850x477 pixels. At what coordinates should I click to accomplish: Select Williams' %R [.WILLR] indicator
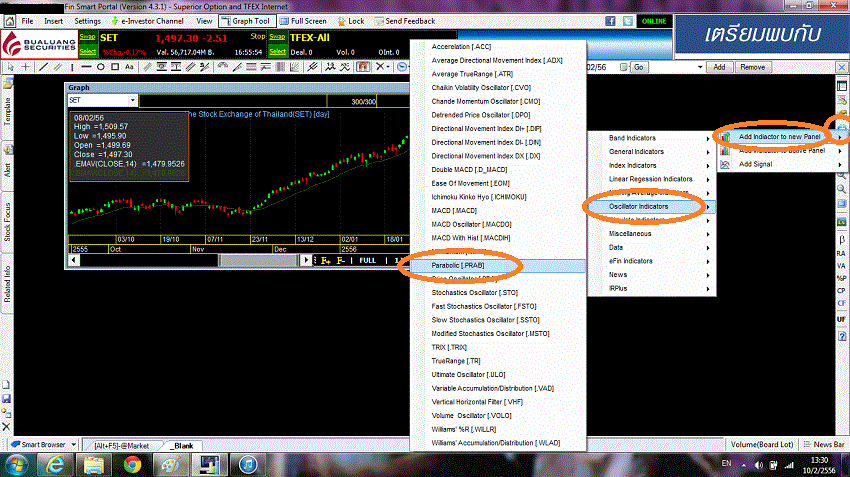(x=498, y=429)
